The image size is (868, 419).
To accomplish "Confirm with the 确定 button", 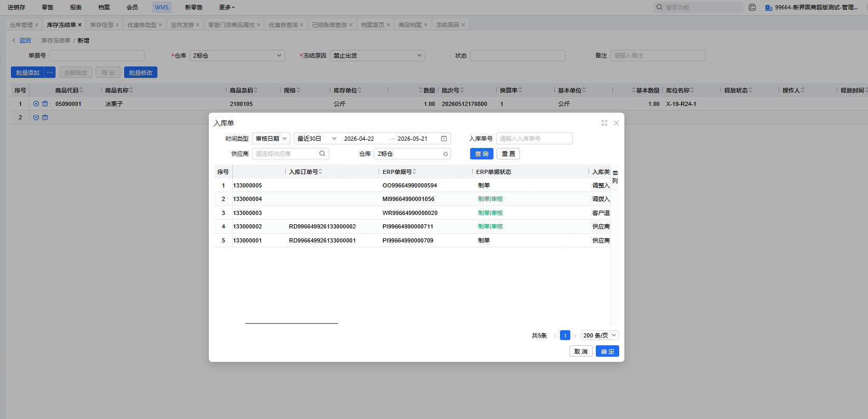I will tap(607, 352).
